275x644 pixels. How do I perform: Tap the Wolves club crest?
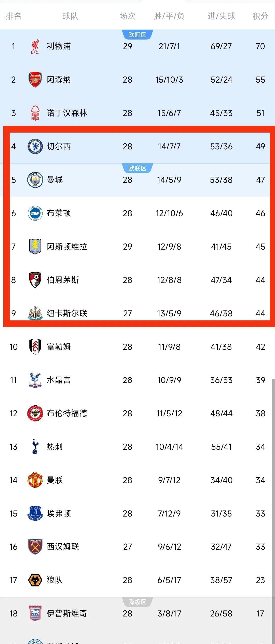tap(35, 580)
